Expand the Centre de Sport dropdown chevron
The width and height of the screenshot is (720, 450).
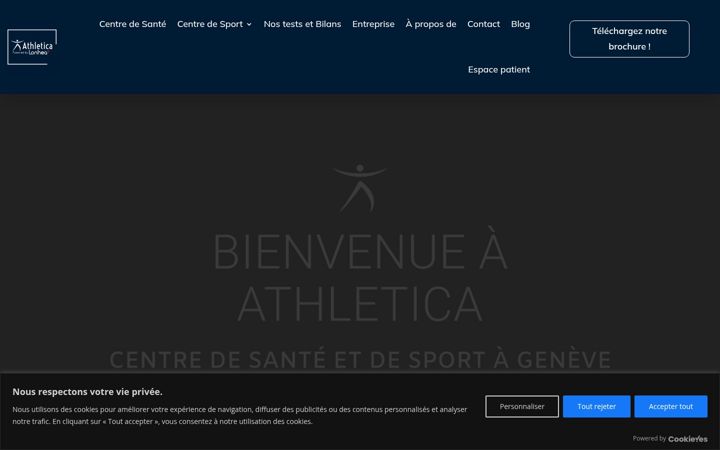click(x=249, y=24)
